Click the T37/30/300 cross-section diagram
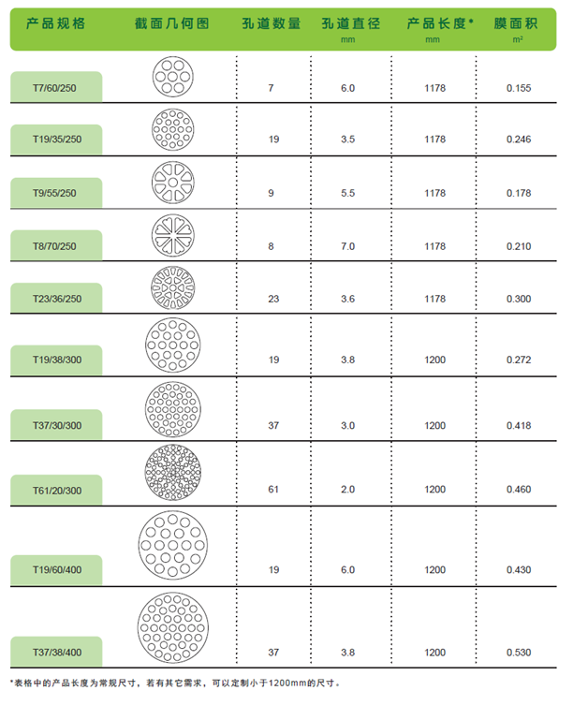The width and height of the screenshot is (588, 720). (173, 409)
